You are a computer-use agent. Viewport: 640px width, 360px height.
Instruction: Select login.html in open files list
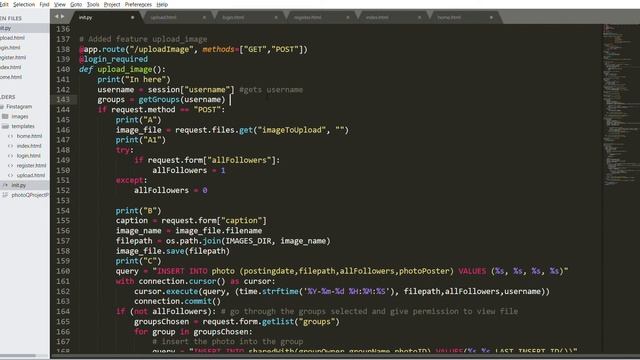(10, 48)
